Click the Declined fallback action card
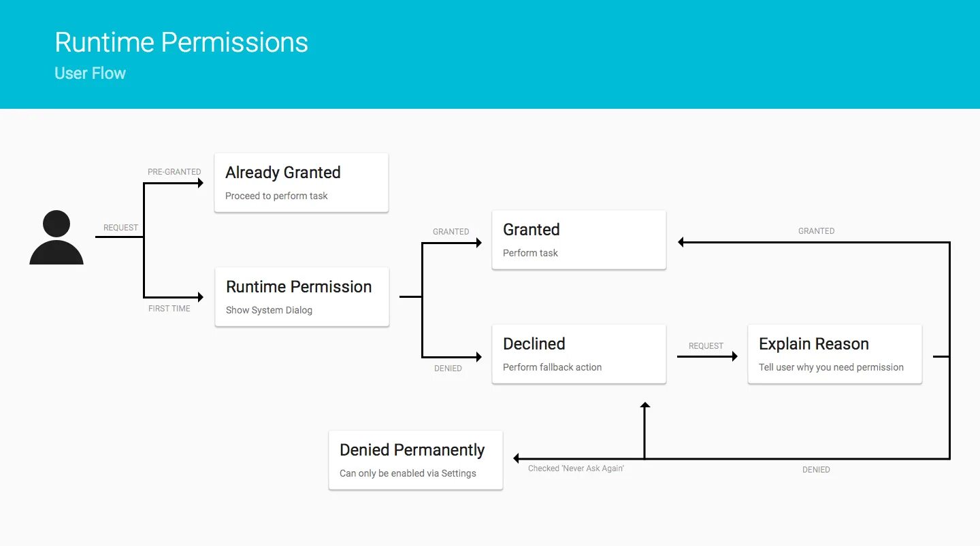The image size is (980, 546). (x=579, y=354)
